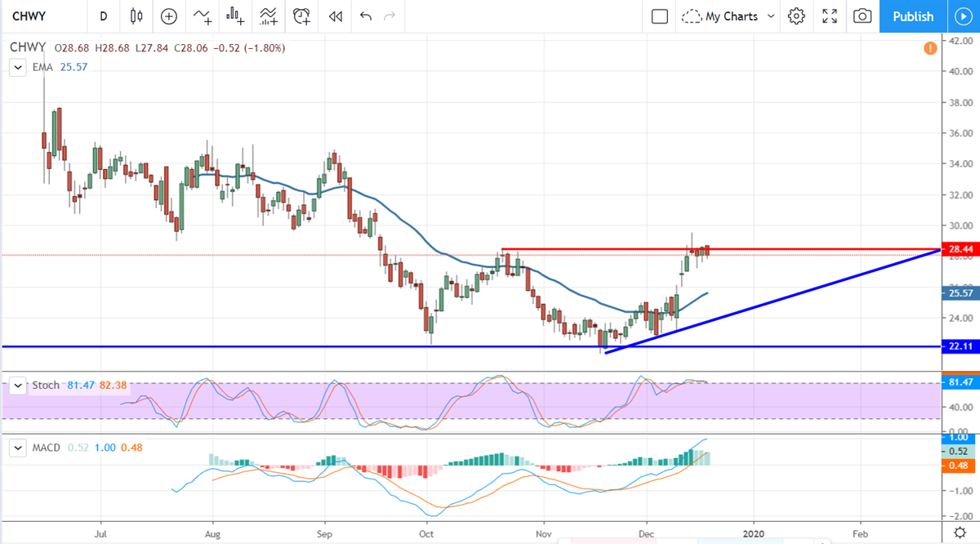Click the 81.47 Stoch value label
The height and width of the screenshot is (544, 980).
click(960, 382)
